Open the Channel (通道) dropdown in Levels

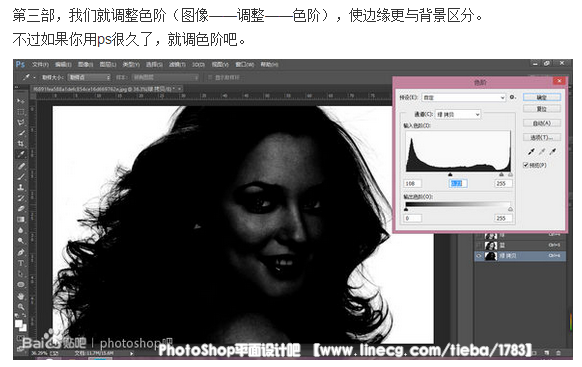pos(458,114)
